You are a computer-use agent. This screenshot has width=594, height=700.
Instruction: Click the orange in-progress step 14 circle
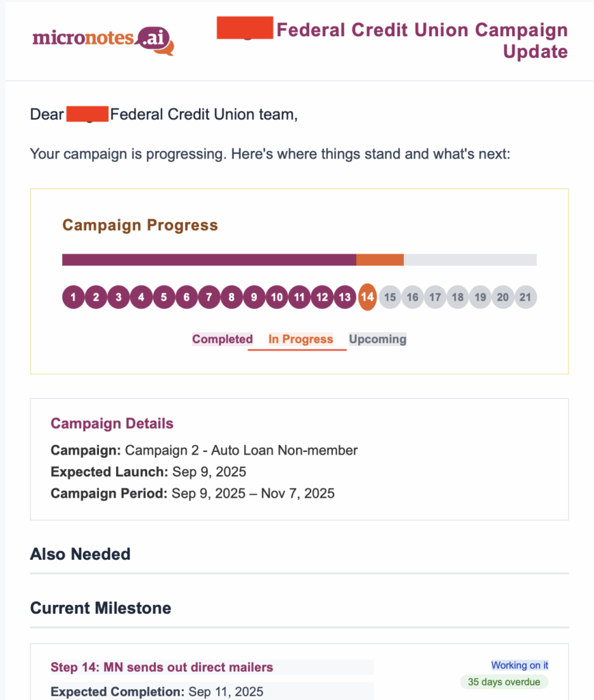[368, 297]
